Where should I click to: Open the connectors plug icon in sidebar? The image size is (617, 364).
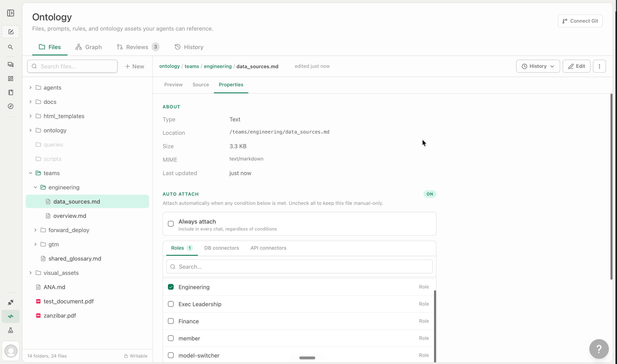click(x=11, y=303)
